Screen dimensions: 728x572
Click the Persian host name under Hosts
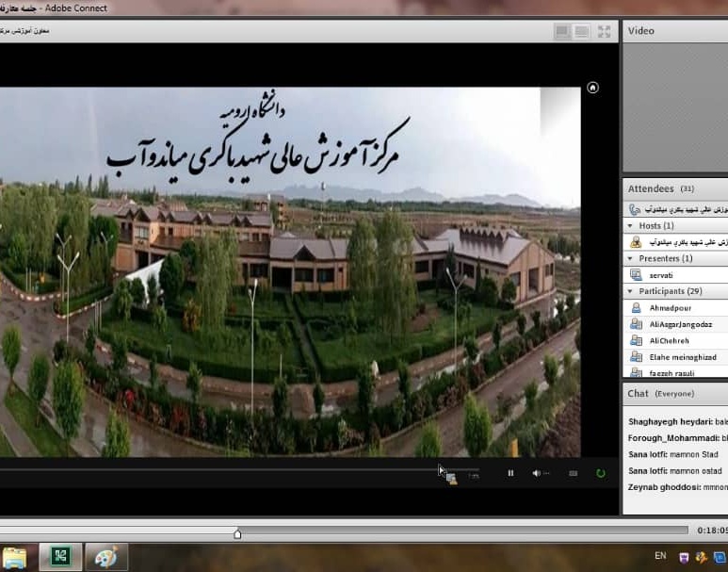pyautogui.click(x=688, y=242)
